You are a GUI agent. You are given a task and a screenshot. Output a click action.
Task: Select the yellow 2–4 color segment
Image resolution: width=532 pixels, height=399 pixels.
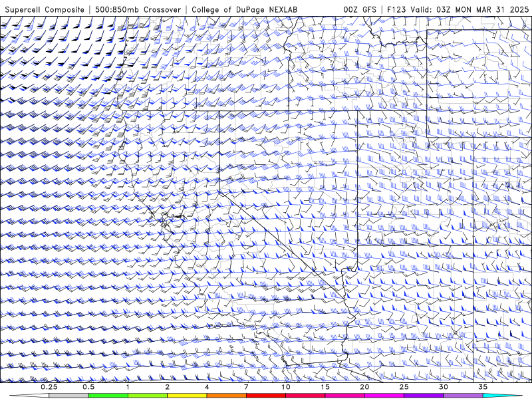(187, 396)
